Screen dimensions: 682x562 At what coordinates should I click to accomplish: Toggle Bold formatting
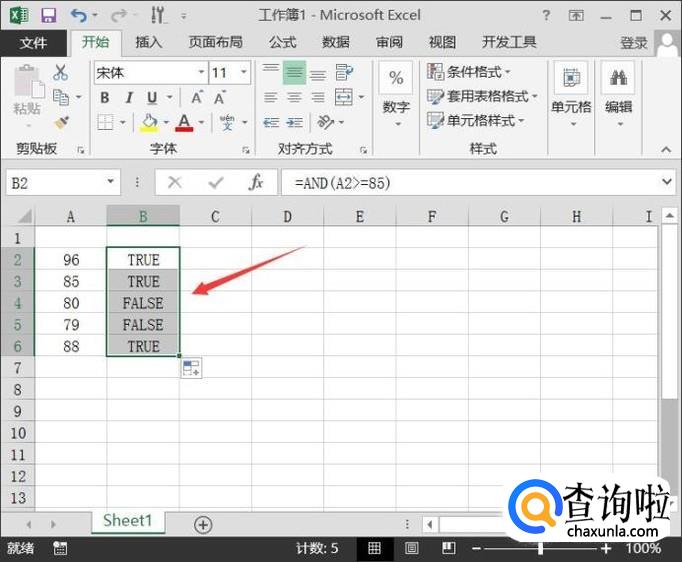(x=104, y=97)
